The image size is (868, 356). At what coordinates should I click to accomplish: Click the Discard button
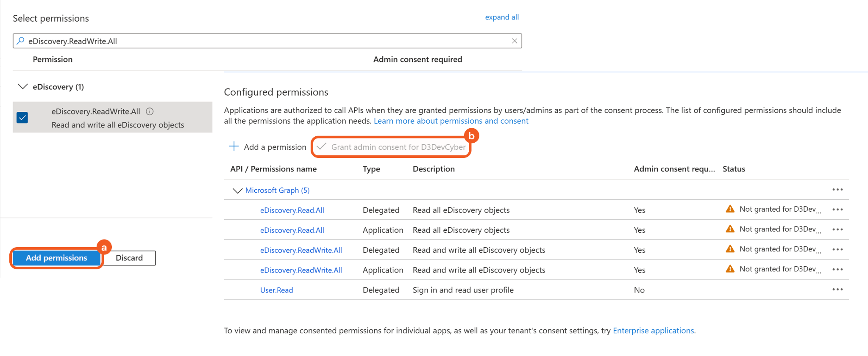129,258
